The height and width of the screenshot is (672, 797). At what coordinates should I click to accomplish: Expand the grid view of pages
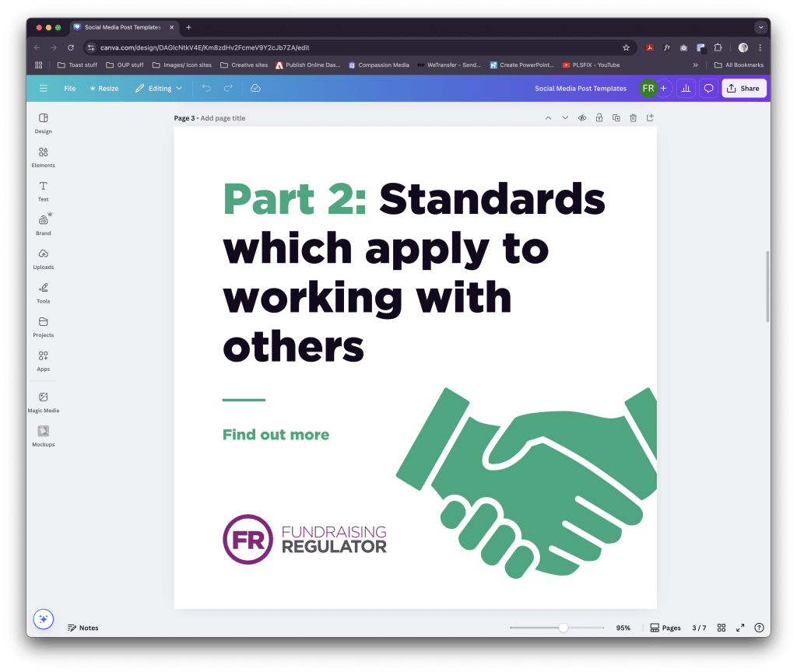coord(722,628)
